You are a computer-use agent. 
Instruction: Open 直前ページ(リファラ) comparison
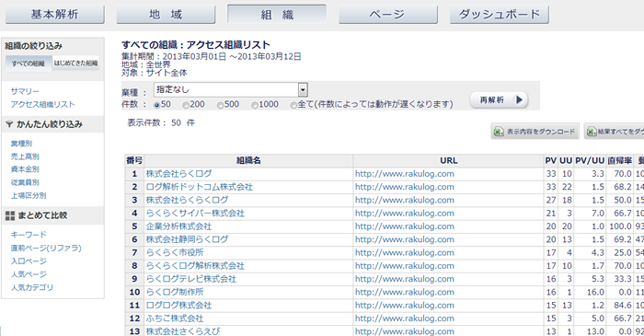coord(46,248)
